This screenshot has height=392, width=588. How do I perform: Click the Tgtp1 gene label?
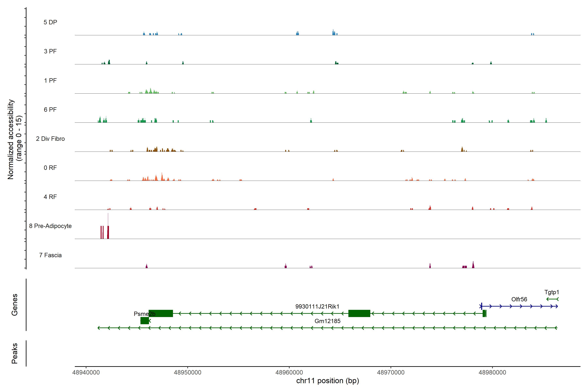[x=552, y=292]
